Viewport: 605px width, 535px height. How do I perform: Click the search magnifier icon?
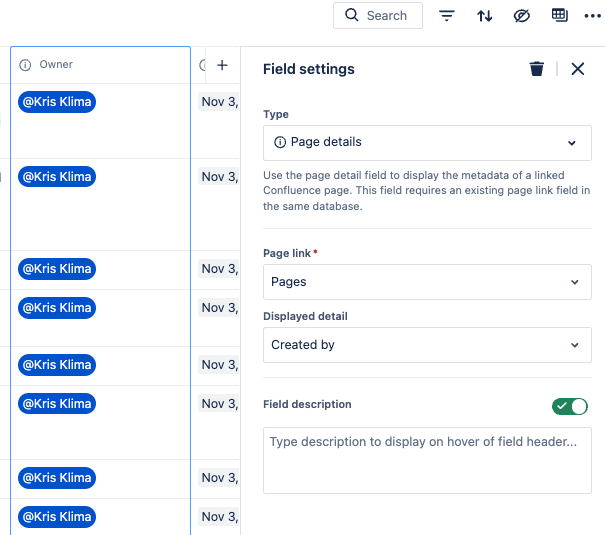pos(352,15)
